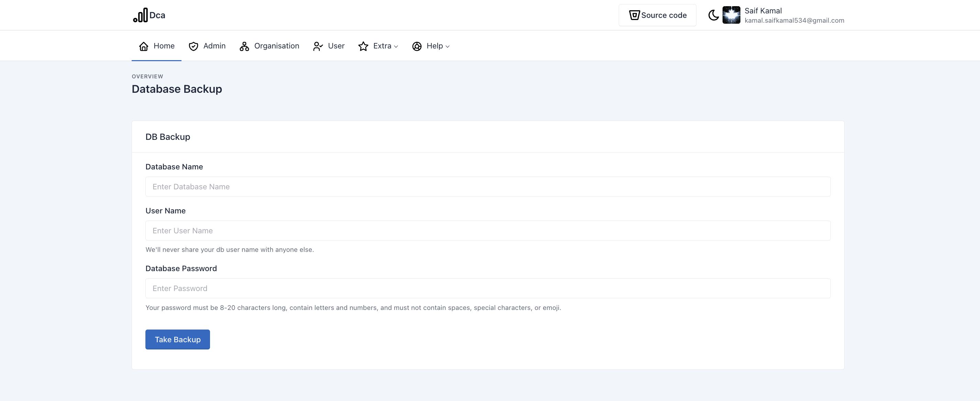
Task: Expand the Extra dropdown menu
Action: coord(378,46)
